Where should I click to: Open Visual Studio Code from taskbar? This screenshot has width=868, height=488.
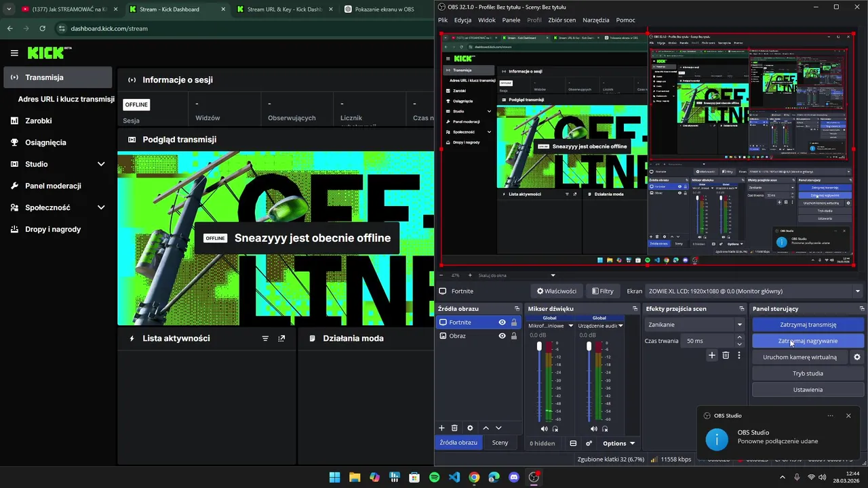(x=454, y=477)
